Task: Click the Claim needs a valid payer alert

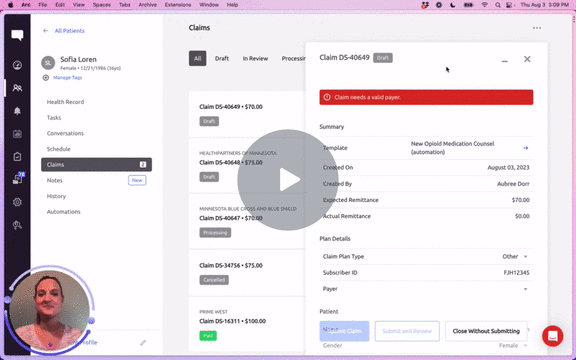Action: (x=426, y=97)
